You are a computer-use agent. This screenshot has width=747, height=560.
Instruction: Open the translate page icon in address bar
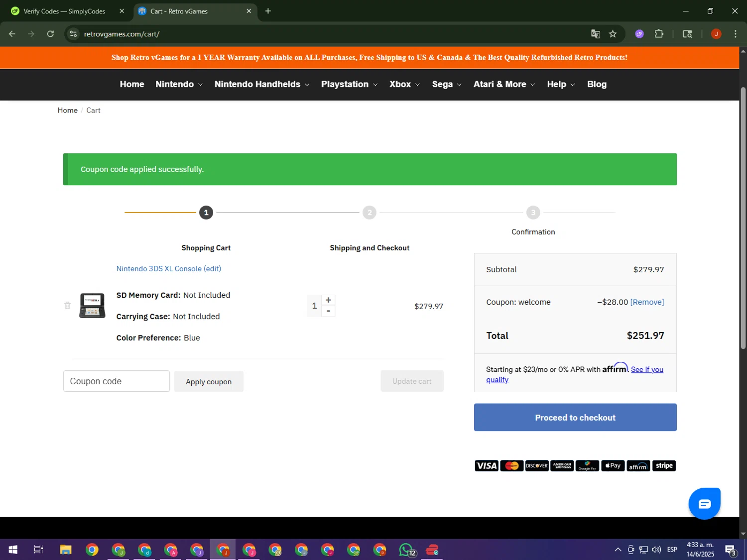click(x=595, y=34)
